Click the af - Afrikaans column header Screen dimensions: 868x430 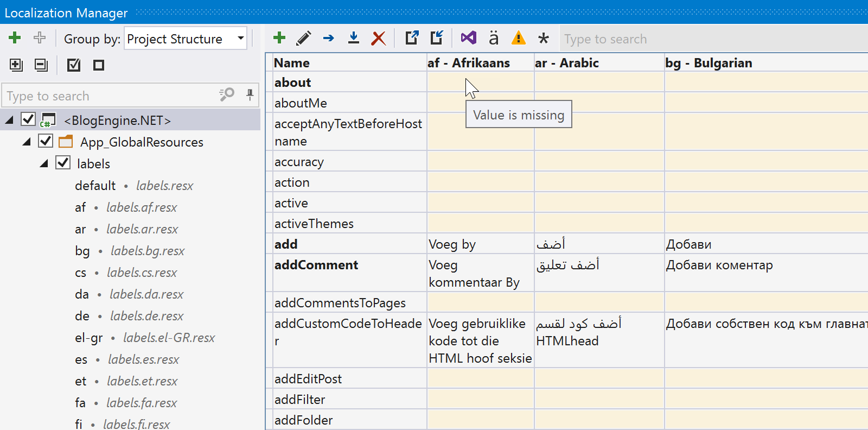point(480,63)
